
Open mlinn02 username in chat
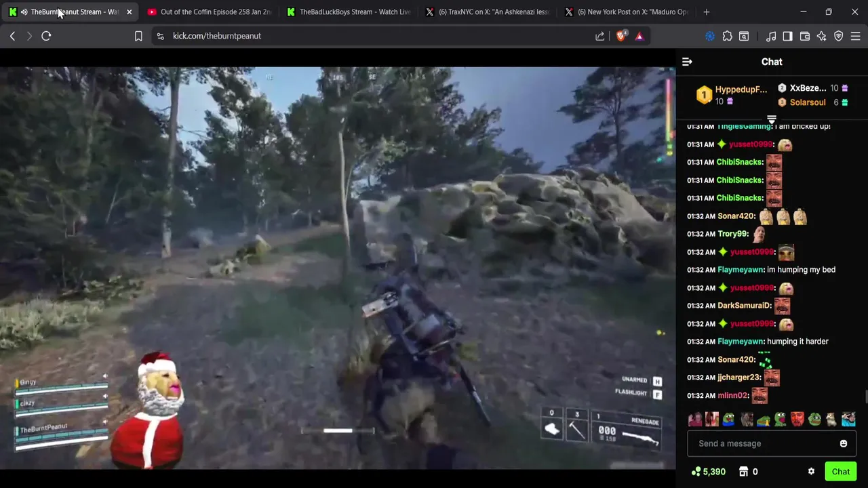click(732, 395)
